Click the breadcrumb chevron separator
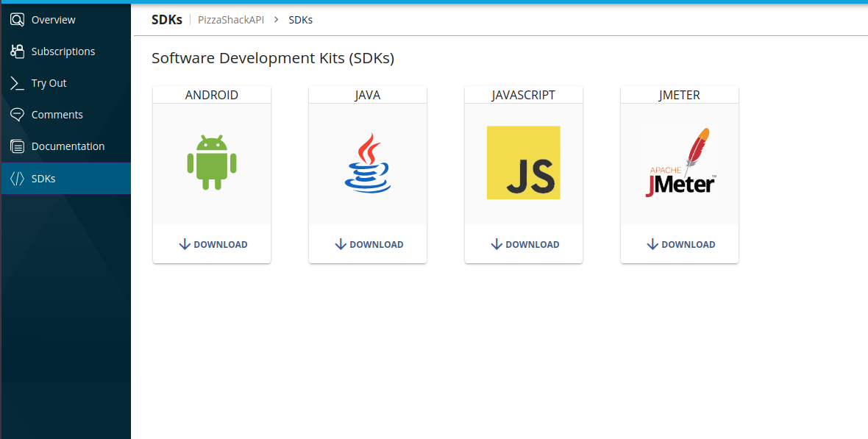Screen dimensions: 868x439 tap(277, 20)
